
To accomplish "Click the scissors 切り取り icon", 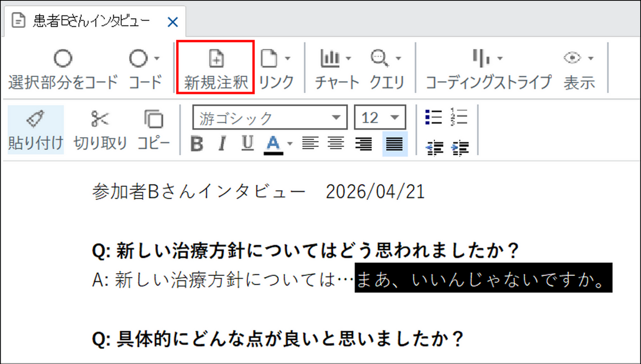I will pyautogui.click(x=100, y=119).
